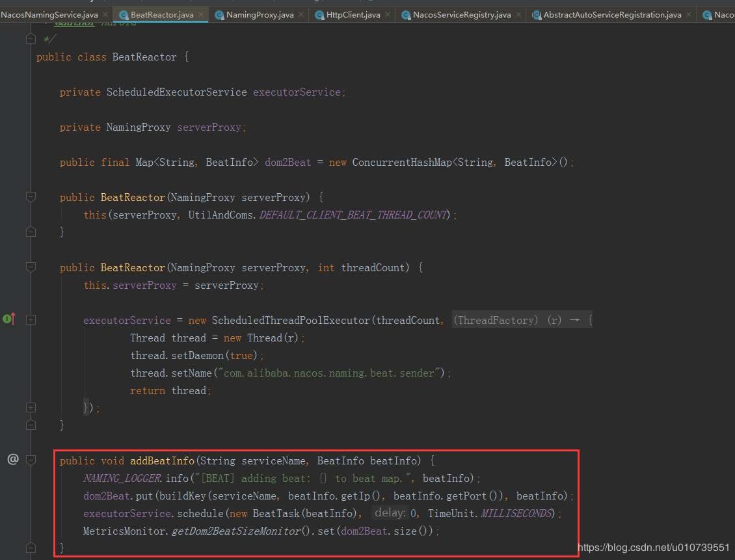Open the NamingProxy.java tab
Image resolution: width=735 pixels, height=560 pixels.
click(x=260, y=14)
